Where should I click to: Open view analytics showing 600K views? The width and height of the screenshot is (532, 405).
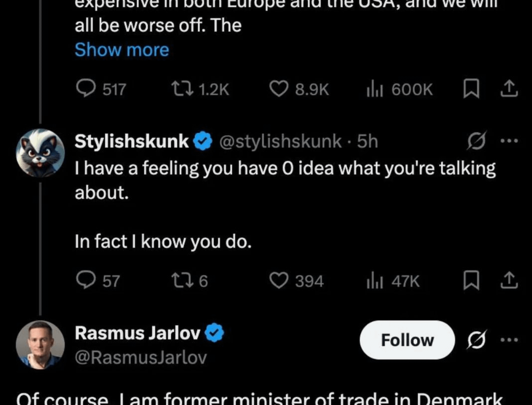(x=375, y=89)
